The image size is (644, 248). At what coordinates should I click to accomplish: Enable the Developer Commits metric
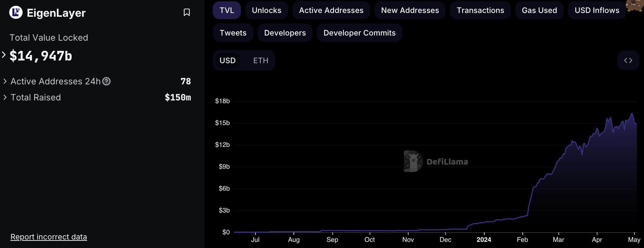[359, 33]
